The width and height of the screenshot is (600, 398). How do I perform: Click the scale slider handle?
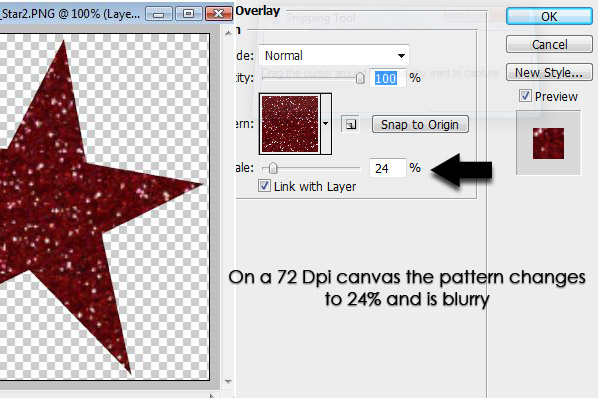coord(272,168)
